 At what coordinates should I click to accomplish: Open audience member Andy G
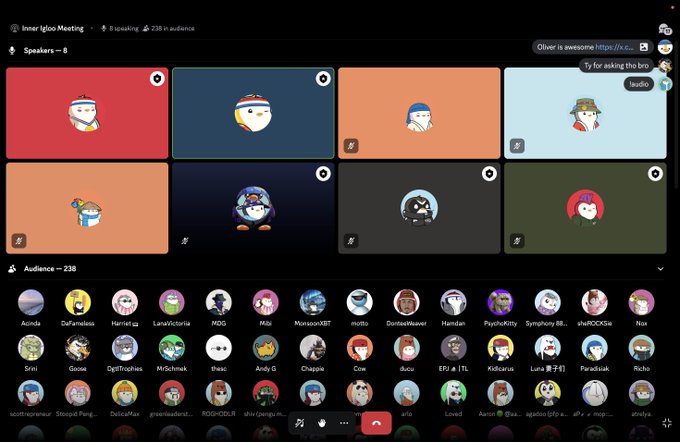(x=265, y=348)
